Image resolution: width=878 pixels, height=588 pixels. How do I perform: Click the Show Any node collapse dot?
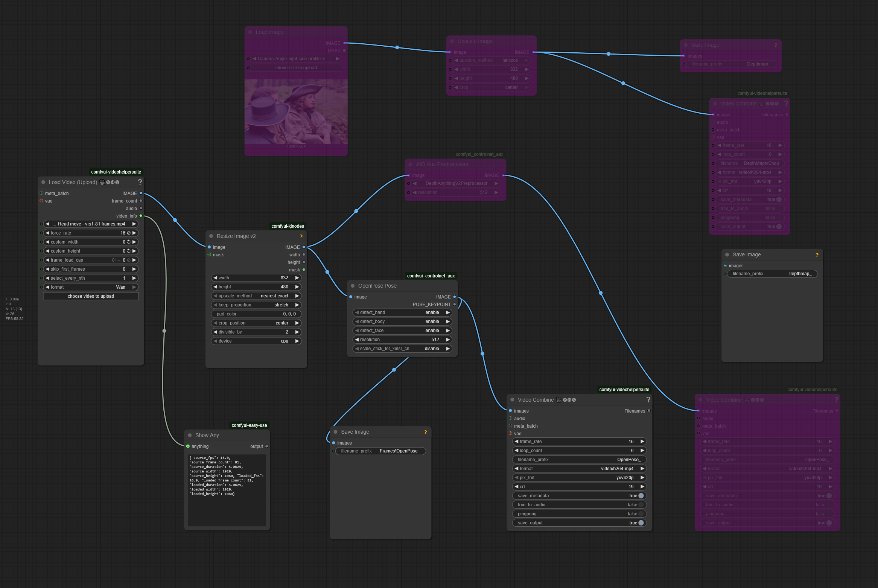pyautogui.click(x=190, y=435)
